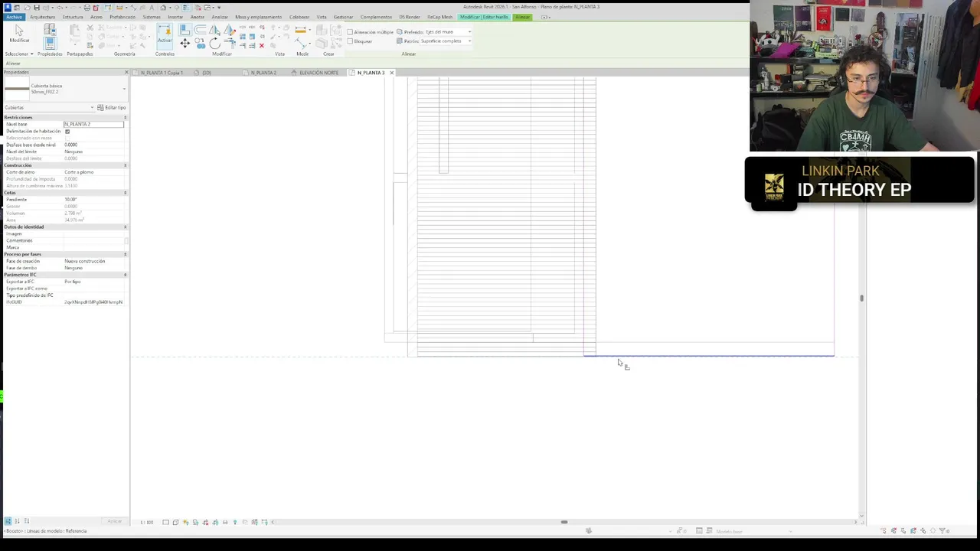Open the Preferido Ejes del muro dropdown
The height and width of the screenshot is (551, 980).
[x=448, y=32]
